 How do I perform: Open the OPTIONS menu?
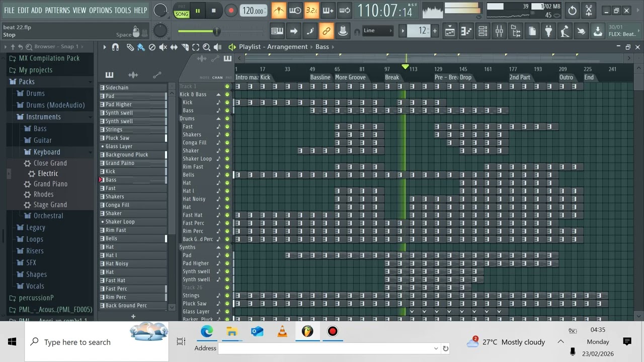(x=100, y=10)
